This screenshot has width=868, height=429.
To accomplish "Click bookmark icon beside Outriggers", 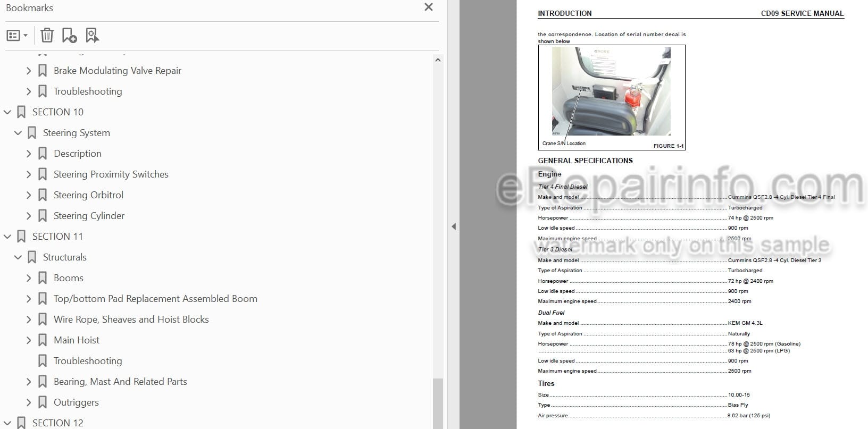I will tap(43, 402).
